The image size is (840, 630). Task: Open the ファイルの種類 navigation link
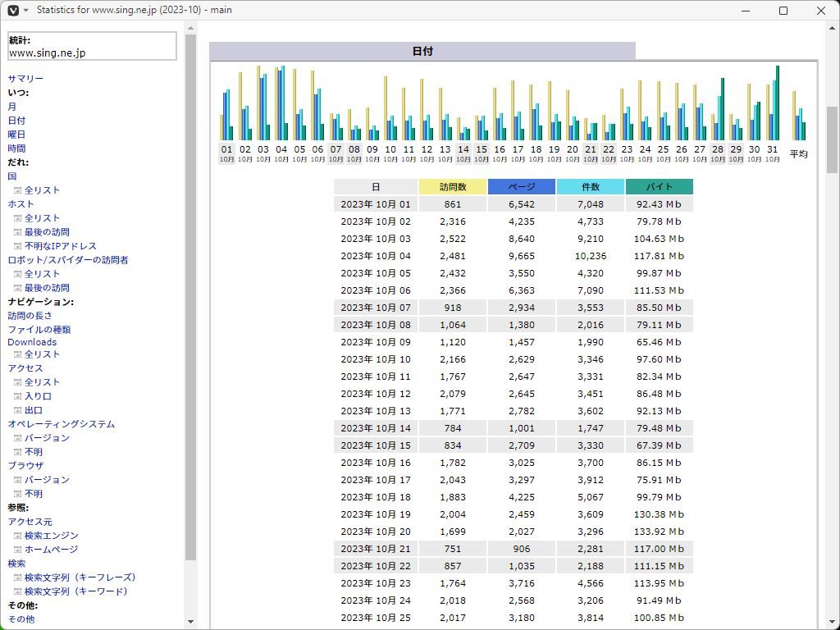click(x=39, y=330)
